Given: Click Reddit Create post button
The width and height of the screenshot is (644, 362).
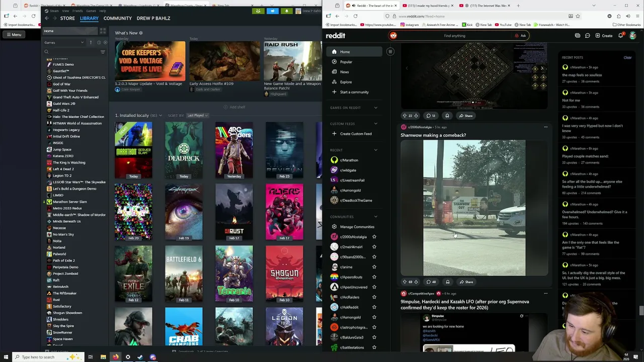Looking at the screenshot, I should click(x=604, y=36).
